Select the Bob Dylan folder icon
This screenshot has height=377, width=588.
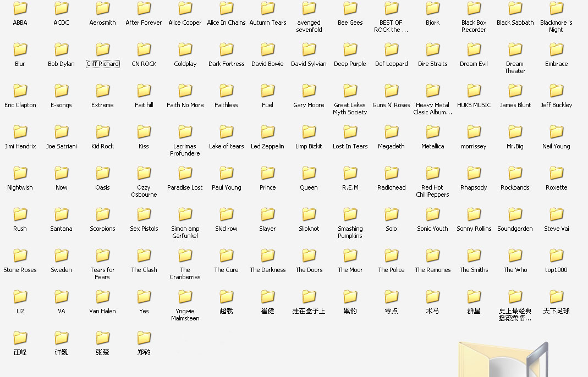coord(62,49)
